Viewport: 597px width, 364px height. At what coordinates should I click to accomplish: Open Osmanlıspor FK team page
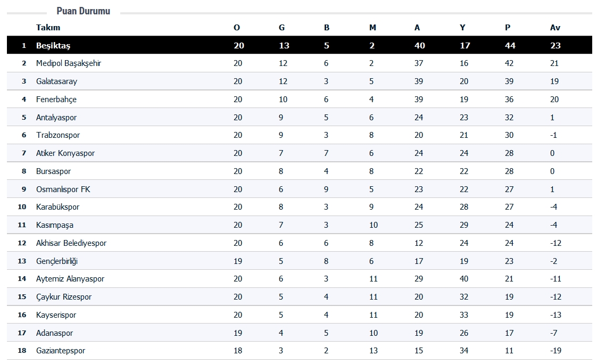pos(63,189)
